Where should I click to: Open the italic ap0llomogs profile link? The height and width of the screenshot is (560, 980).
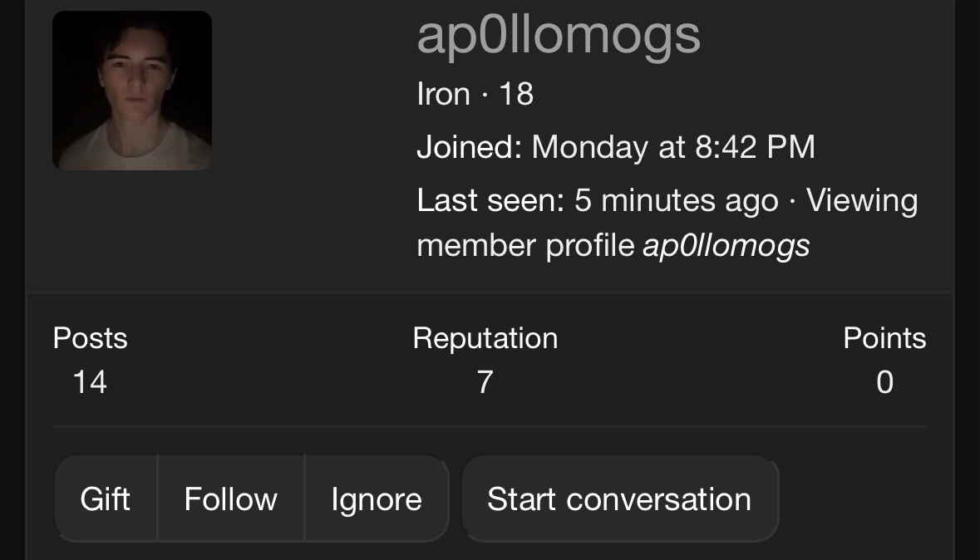click(x=726, y=246)
